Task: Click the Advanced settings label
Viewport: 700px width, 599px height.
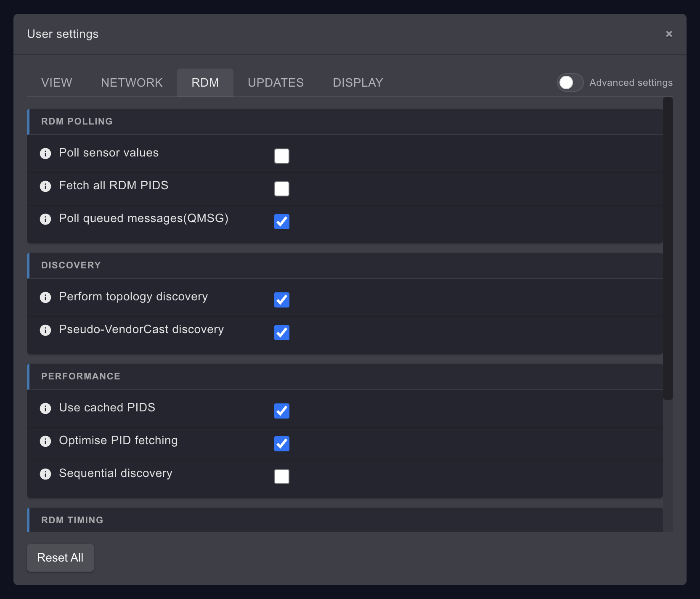Action: [x=631, y=83]
